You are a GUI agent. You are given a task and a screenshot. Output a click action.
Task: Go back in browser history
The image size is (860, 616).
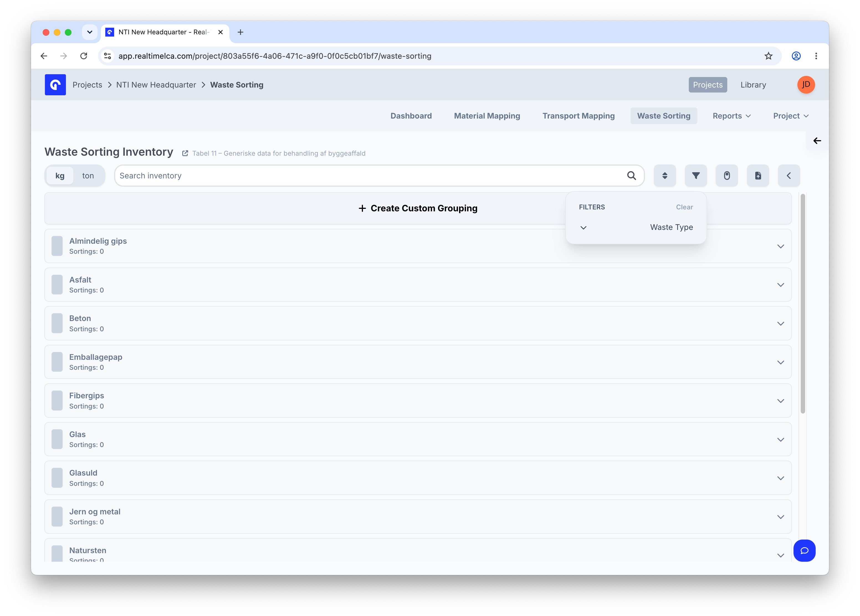tap(44, 56)
